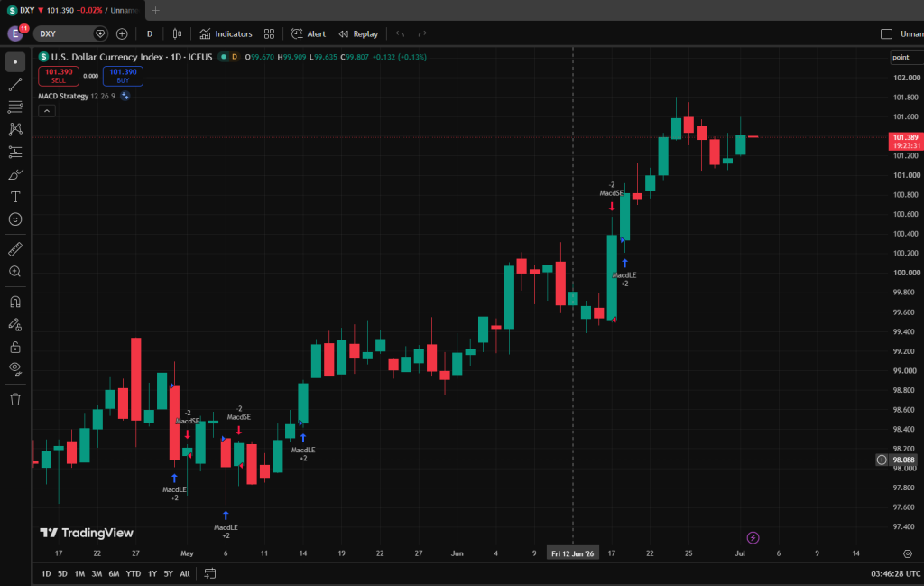Open the emoji and icons tool
This screenshot has width=924, height=586.
pyautogui.click(x=15, y=219)
